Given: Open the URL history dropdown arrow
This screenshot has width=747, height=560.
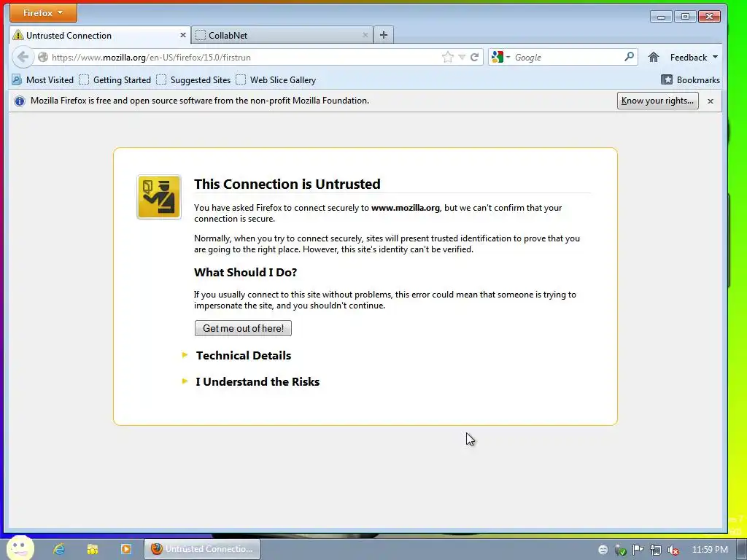Looking at the screenshot, I should 462,57.
